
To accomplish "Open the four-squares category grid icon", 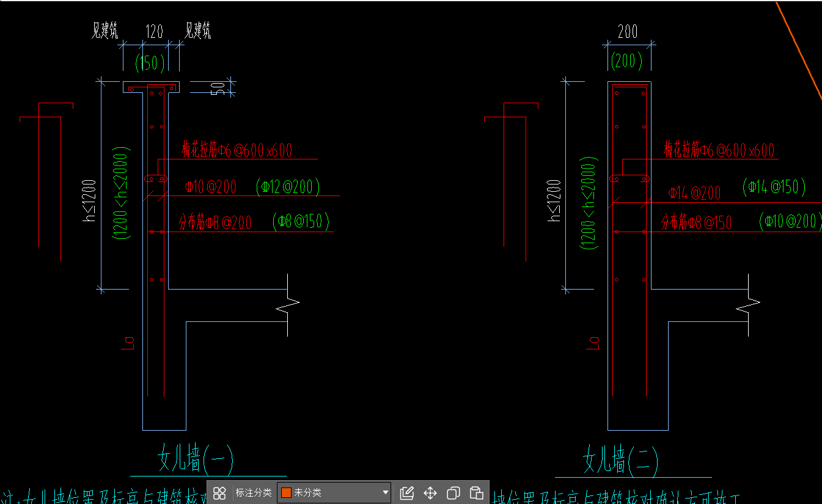I will pos(219,493).
